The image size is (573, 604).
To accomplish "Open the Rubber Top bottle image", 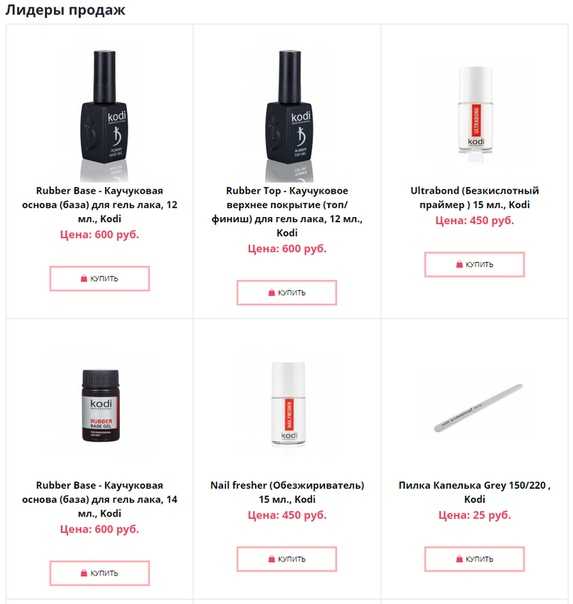I will click(x=289, y=114).
